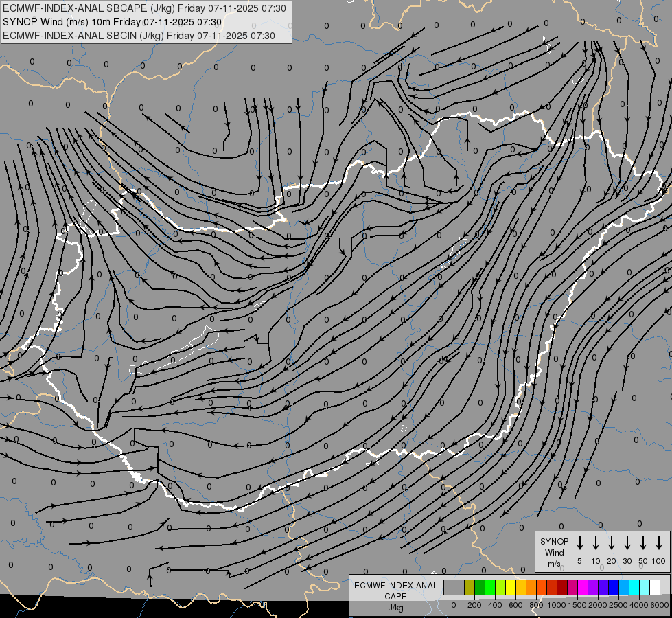Click the 'CAPE' word in color legend
Image resolution: width=672 pixels, height=618 pixels.
click(x=395, y=597)
